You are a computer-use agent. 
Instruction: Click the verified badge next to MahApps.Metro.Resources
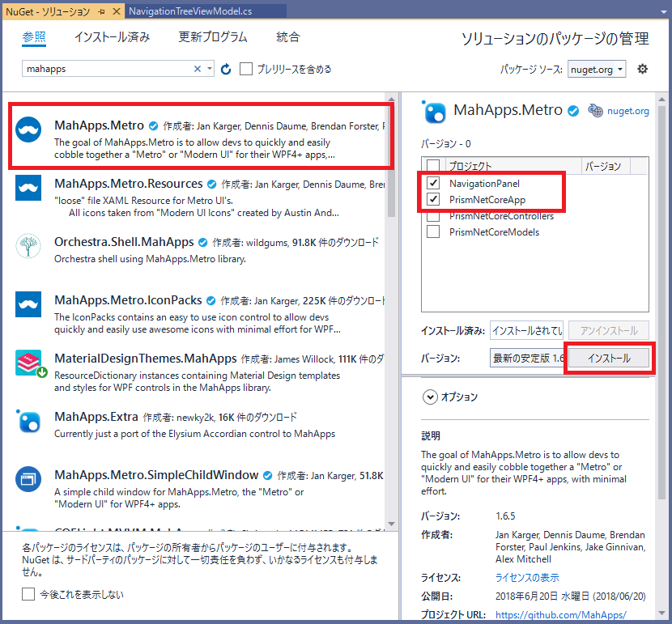click(211, 185)
